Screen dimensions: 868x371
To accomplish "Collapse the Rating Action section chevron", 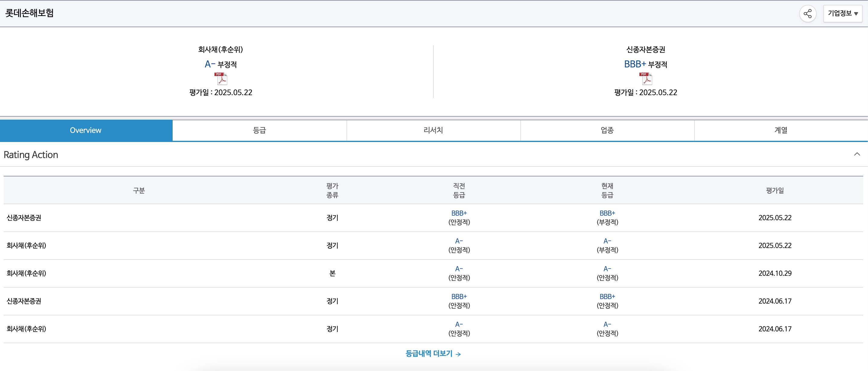I will click(x=857, y=154).
